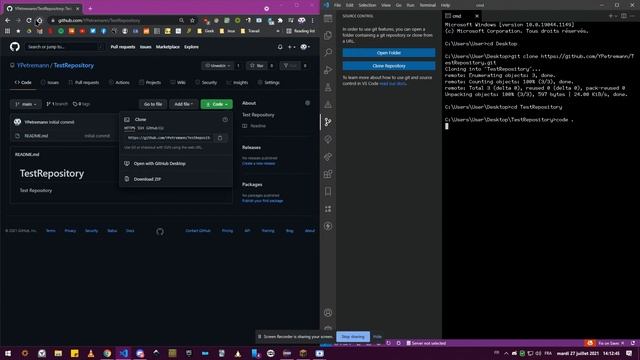
Task: Select the SSH clone option
Action: coord(140,128)
